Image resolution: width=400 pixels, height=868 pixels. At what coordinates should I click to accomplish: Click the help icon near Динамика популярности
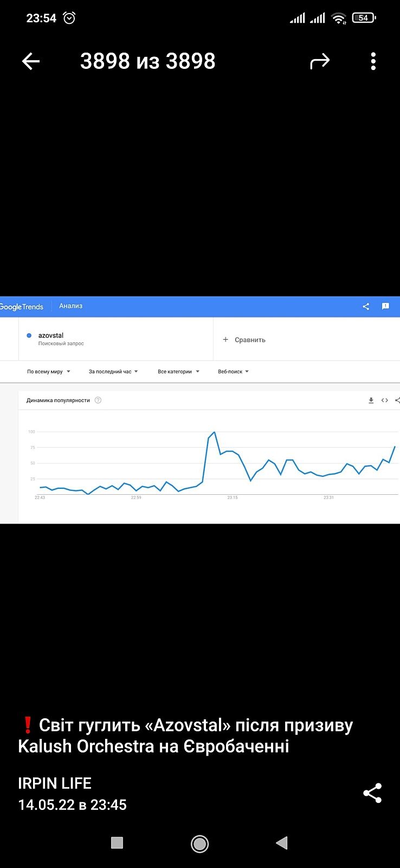click(x=98, y=400)
